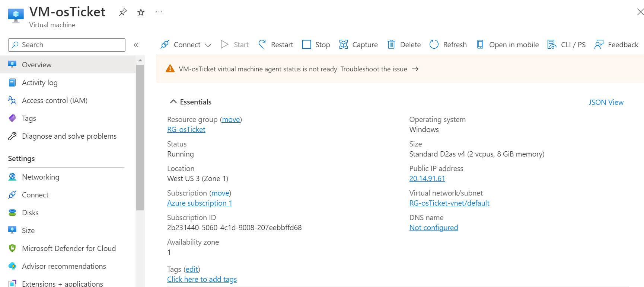Click the Delete trash can icon
The height and width of the screenshot is (287, 644).
[391, 45]
